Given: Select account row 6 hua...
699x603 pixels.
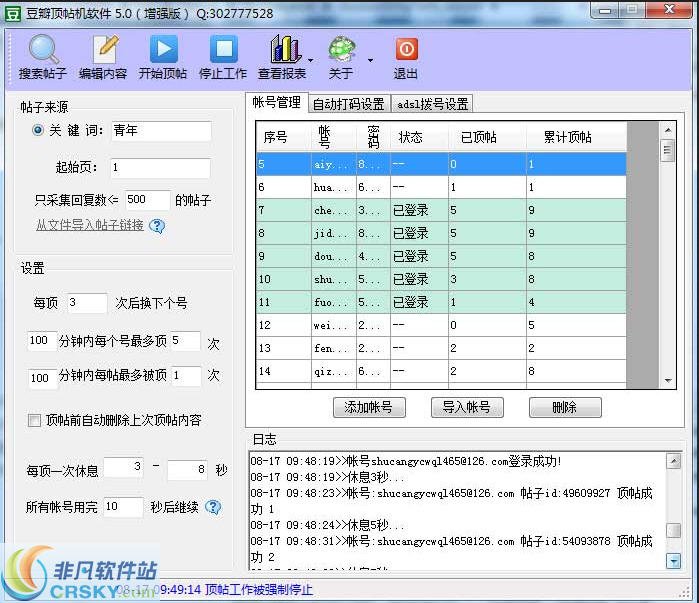Looking at the screenshot, I should click(441, 187).
